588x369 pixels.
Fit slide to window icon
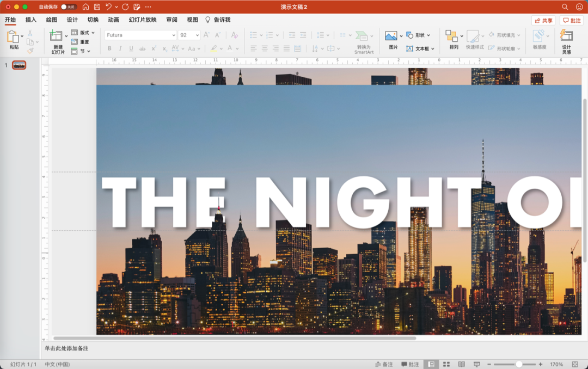coord(575,364)
